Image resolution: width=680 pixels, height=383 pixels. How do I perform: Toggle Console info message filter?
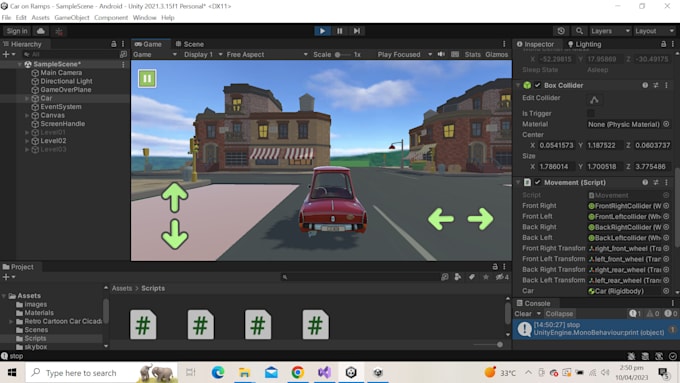tap(635, 314)
